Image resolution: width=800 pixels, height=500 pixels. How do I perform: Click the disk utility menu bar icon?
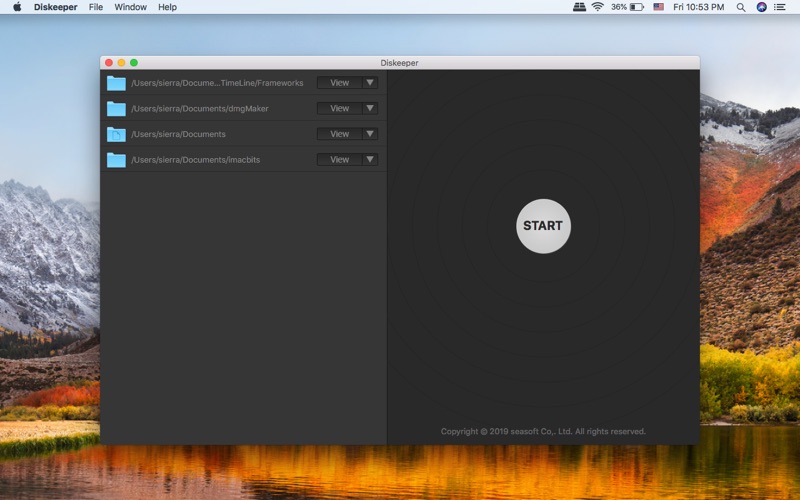[579, 7]
